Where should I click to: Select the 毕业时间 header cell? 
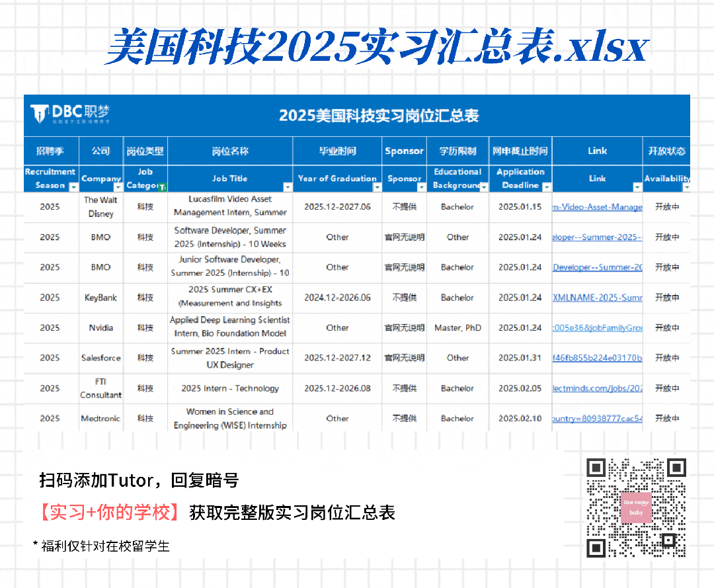click(x=337, y=151)
